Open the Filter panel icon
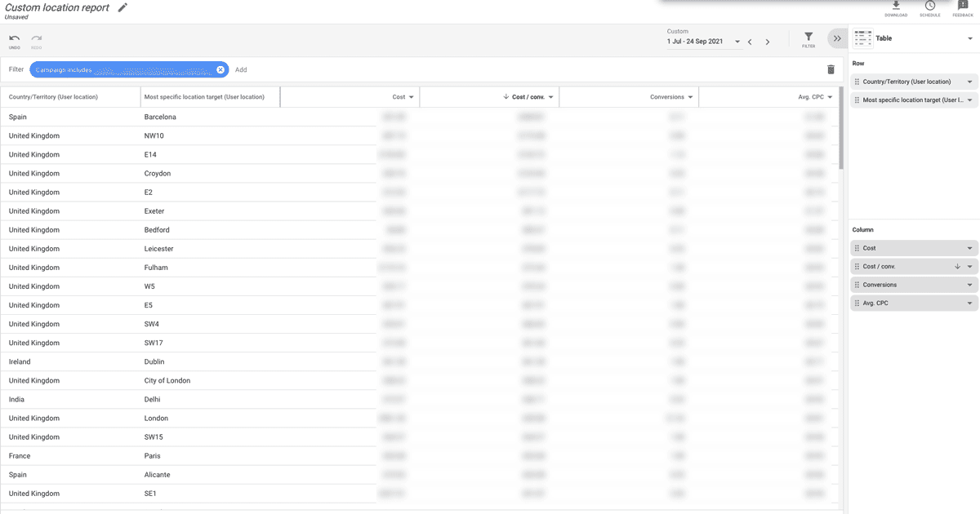Image resolution: width=980 pixels, height=514 pixels. [808, 38]
